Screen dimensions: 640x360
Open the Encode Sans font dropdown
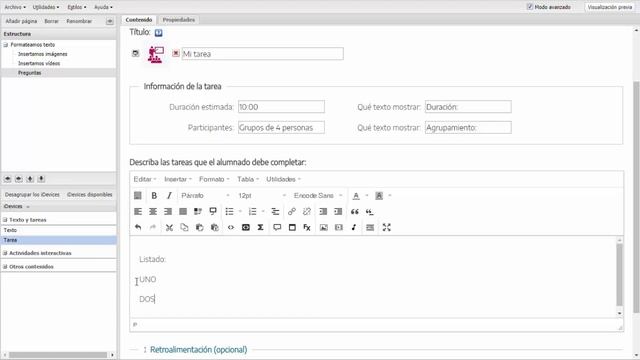click(x=318, y=196)
